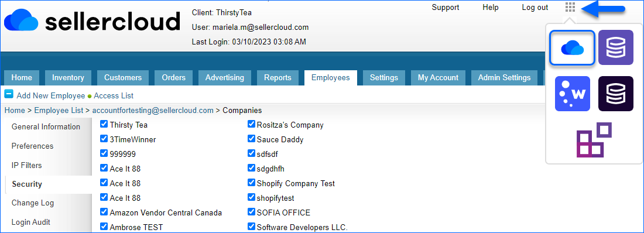Click Log out
This screenshot has width=644, height=233.
[x=535, y=8]
